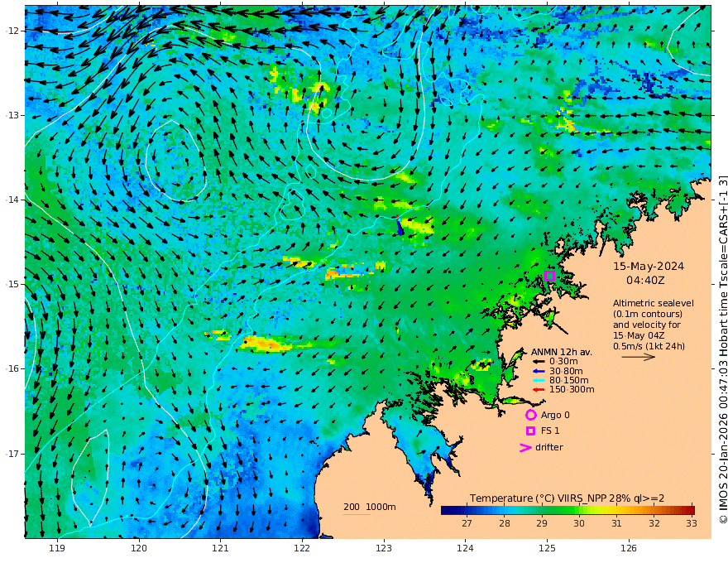Click the black 0-30m arrow legend icon
Screen dimensions: 728x563
coord(539,362)
